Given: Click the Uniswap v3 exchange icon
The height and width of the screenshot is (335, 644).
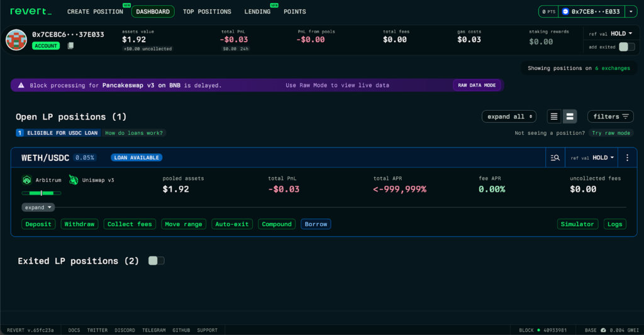Looking at the screenshot, I should coord(74,179).
